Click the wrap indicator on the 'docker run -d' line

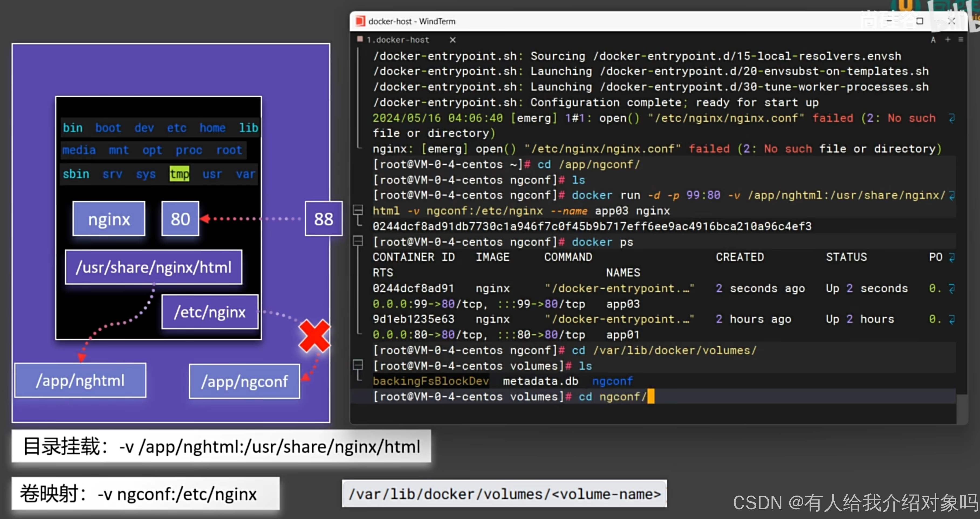pos(952,195)
